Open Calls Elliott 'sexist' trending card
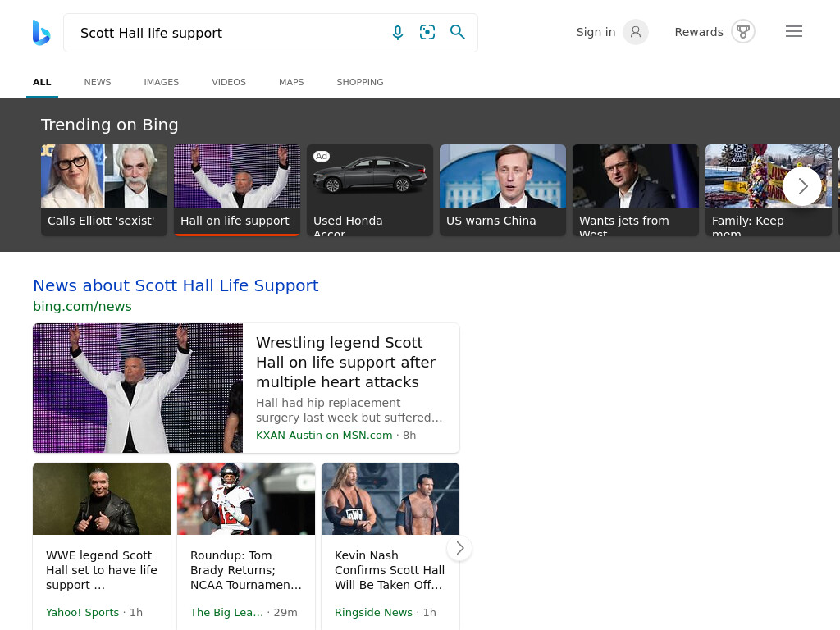Image resolution: width=840 pixels, height=630 pixels. click(104, 189)
